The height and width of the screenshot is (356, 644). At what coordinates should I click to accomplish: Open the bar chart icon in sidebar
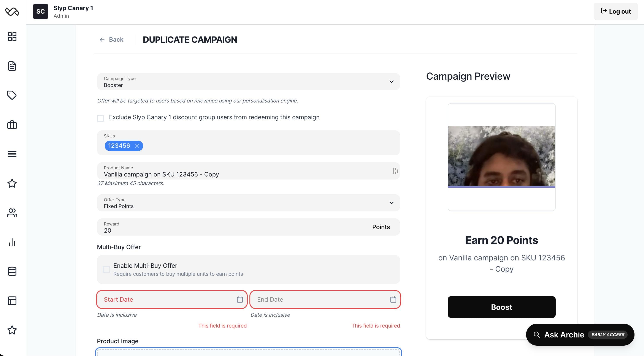[12, 242]
